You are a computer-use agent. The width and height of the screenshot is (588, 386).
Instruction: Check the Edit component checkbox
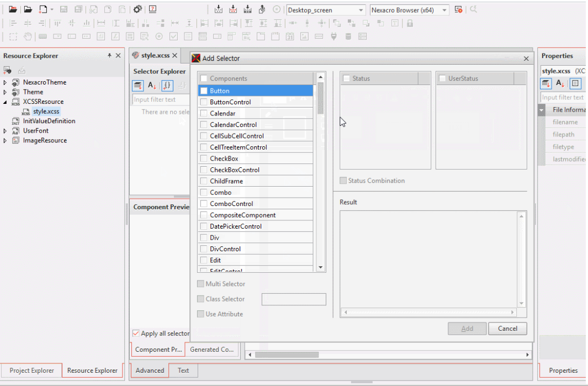tap(204, 260)
